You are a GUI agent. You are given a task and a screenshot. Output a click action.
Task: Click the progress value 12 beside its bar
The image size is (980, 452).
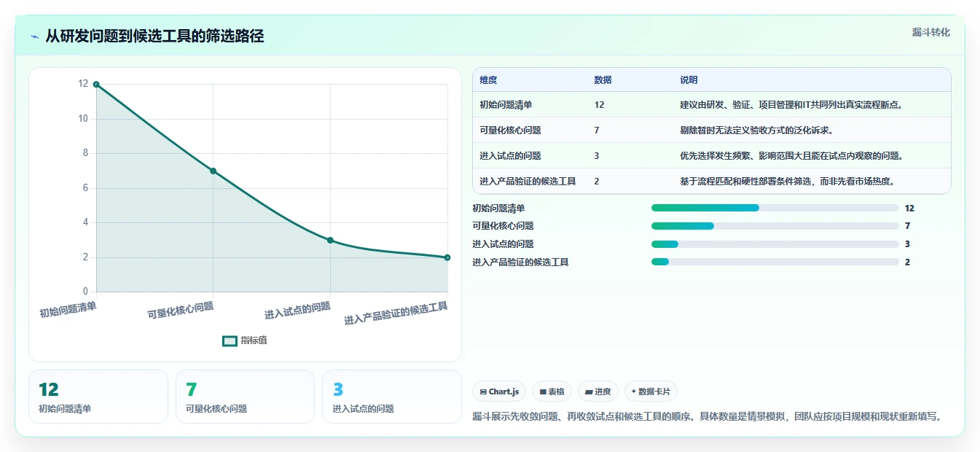(x=909, y=208)
